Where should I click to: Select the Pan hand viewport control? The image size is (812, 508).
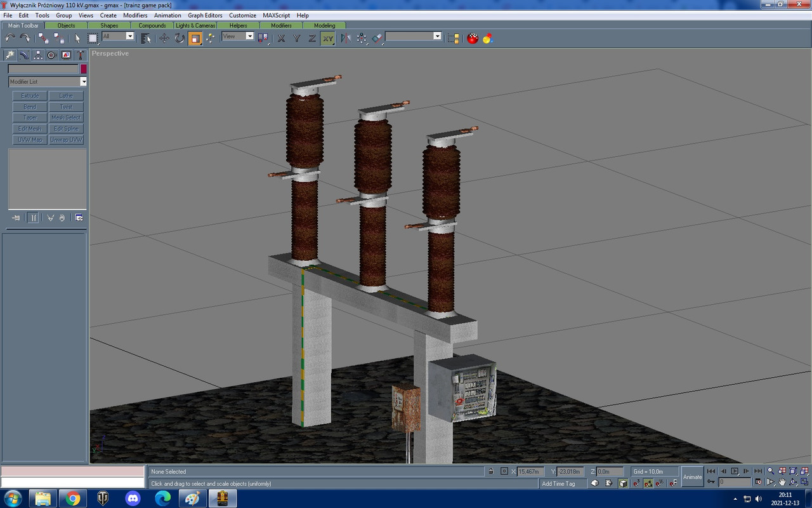tap(782, 482)
